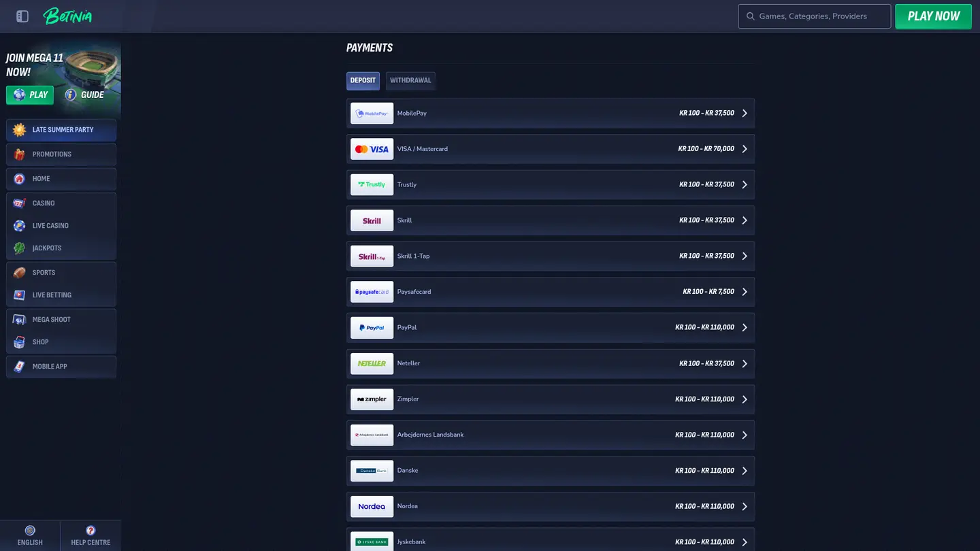Expand Zimpler row chevron
The height and width of the screenshot is (551, 980).
click(x=745, y=399)
